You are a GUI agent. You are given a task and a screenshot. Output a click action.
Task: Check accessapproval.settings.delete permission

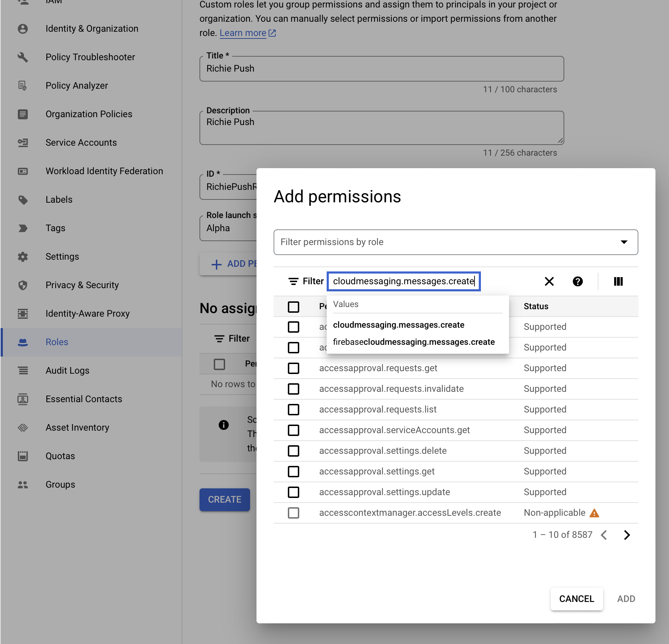pyautogui.click(x=294, y=451)
